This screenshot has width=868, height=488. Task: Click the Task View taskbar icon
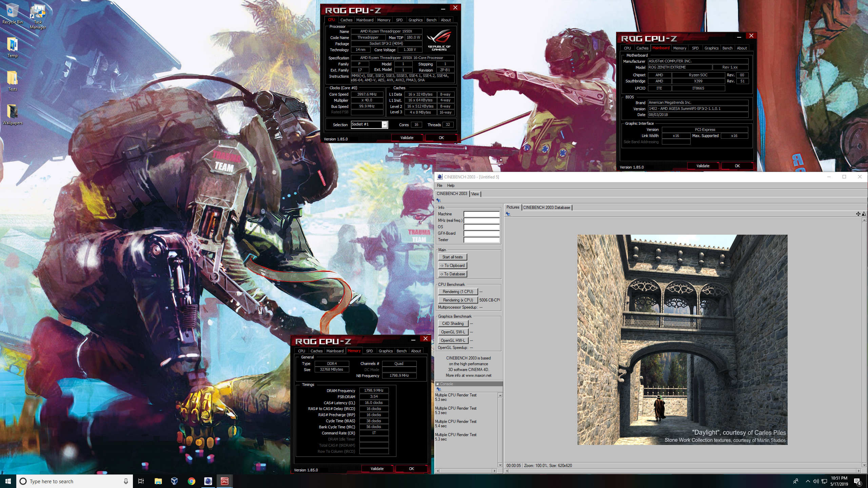(141, 481)
